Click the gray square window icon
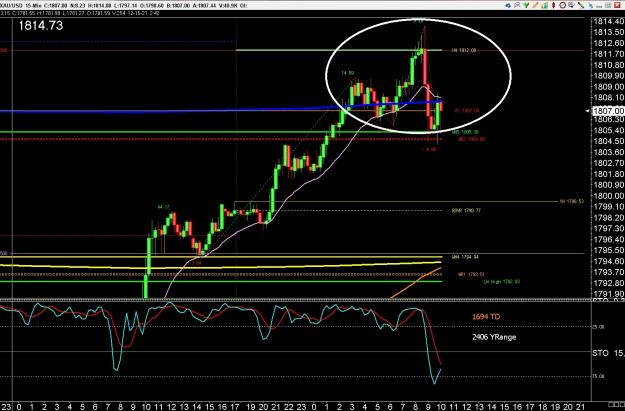The width and height of the screenshot is (625, 411). tap(608, 5)
